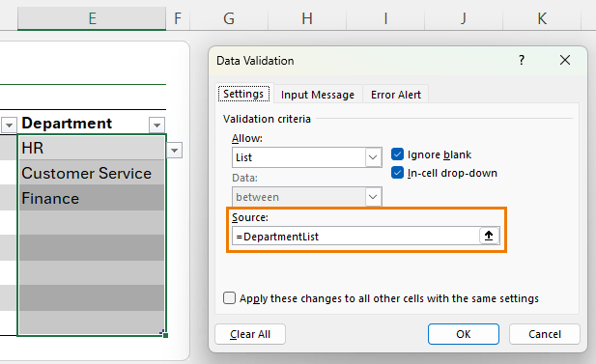Click the Clear All button

250,334
